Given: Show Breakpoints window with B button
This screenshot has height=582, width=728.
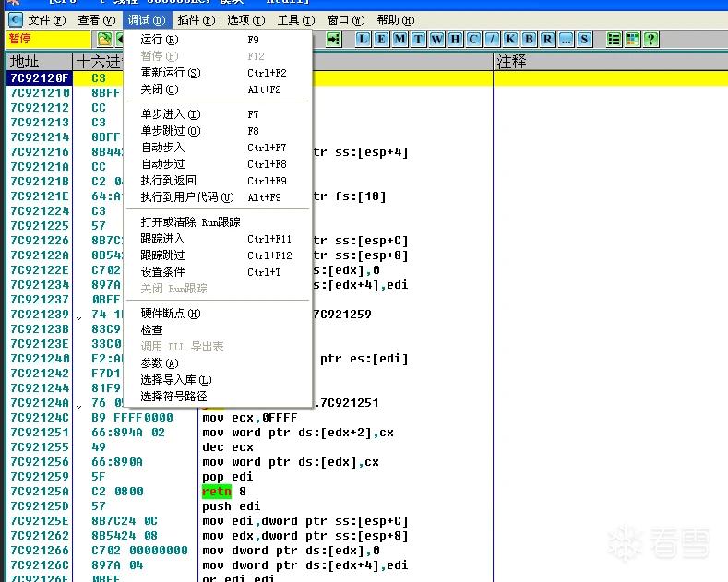Looking at the screenshot, I should click(529, 40).
